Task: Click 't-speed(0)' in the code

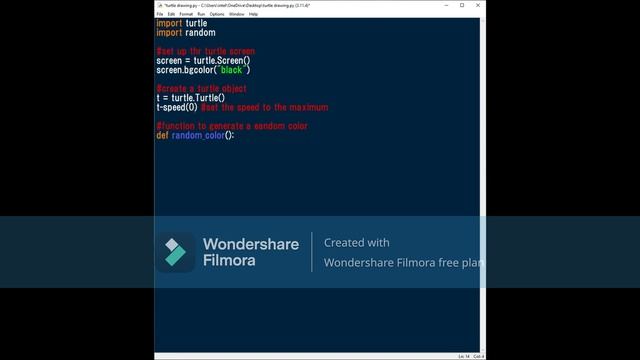Action: point(177,107)
